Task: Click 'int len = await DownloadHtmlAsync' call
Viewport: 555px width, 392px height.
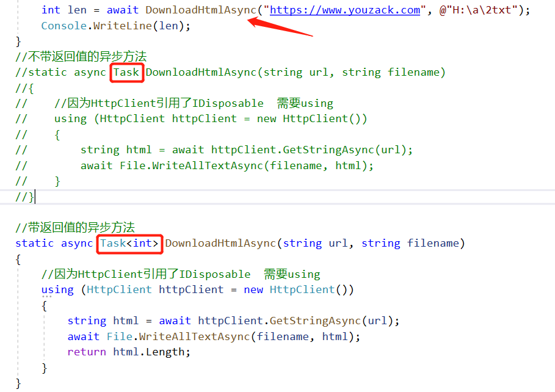Action: tap(148, 10)
